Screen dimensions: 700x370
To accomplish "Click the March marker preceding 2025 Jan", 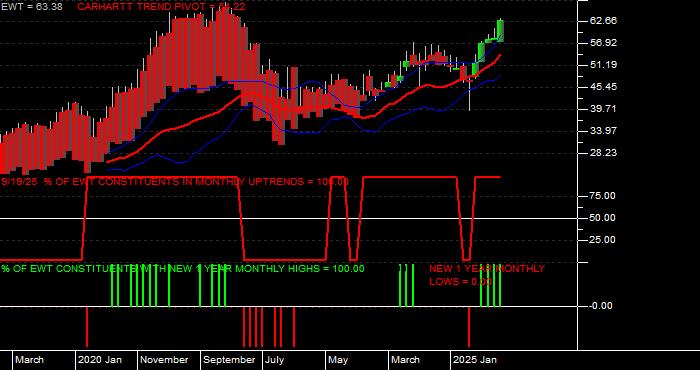I will pos(406,360).
